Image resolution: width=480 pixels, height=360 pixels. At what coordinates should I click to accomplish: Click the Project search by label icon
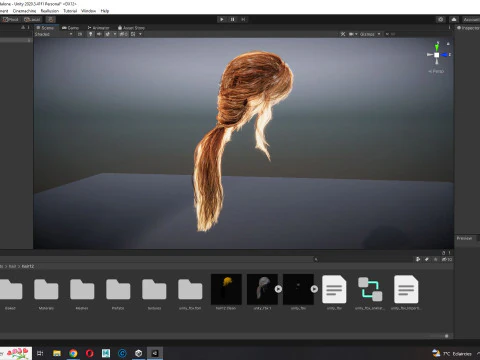(427, 259)
